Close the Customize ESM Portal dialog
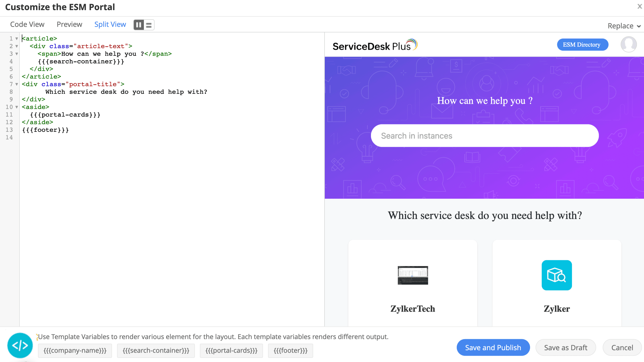This screenshot has width=644, height=362. pos(639,7)
